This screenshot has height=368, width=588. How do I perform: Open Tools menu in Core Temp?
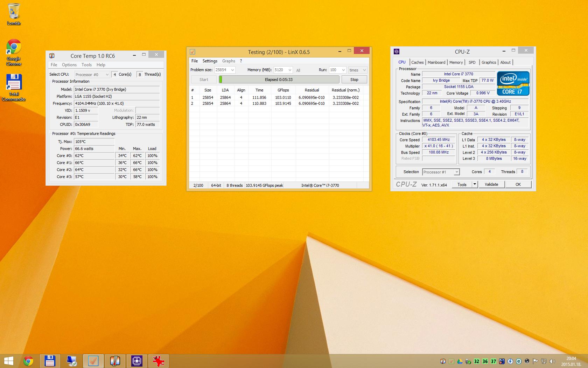point(86,65)
